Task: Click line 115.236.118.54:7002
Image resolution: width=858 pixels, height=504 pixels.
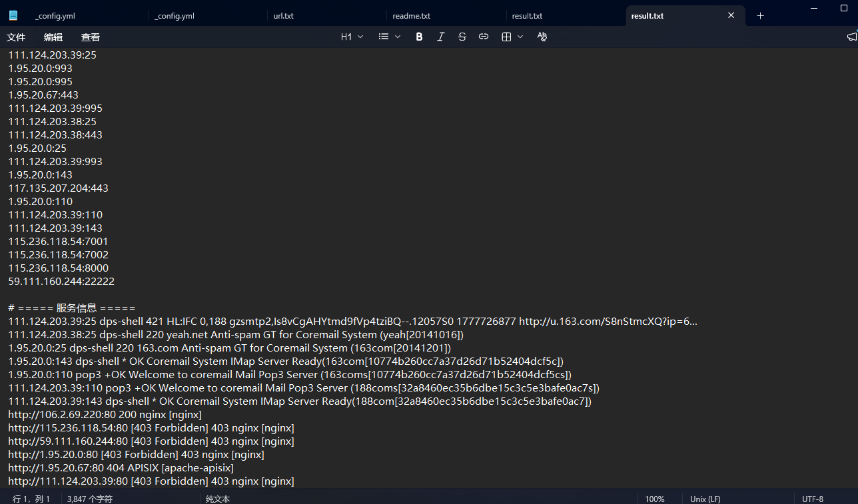Action: 58,255
